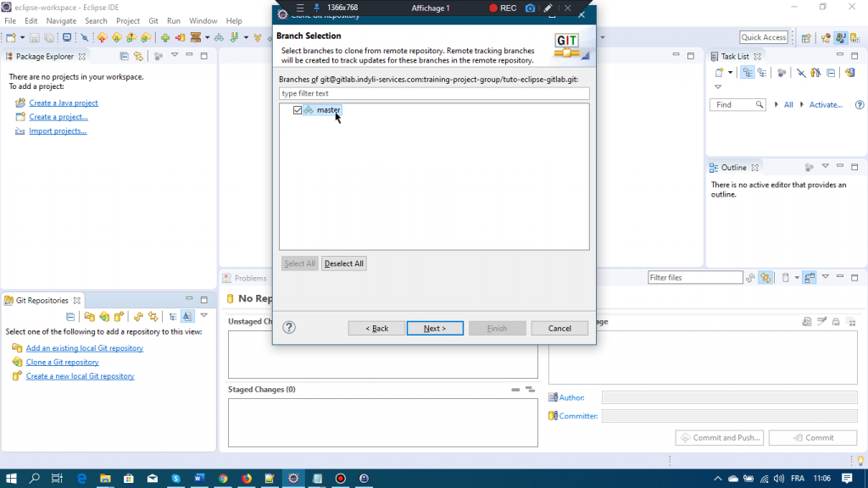Click the branch filter text field
868x488 pixels.
pyautogui.click(x=434, y=93)
